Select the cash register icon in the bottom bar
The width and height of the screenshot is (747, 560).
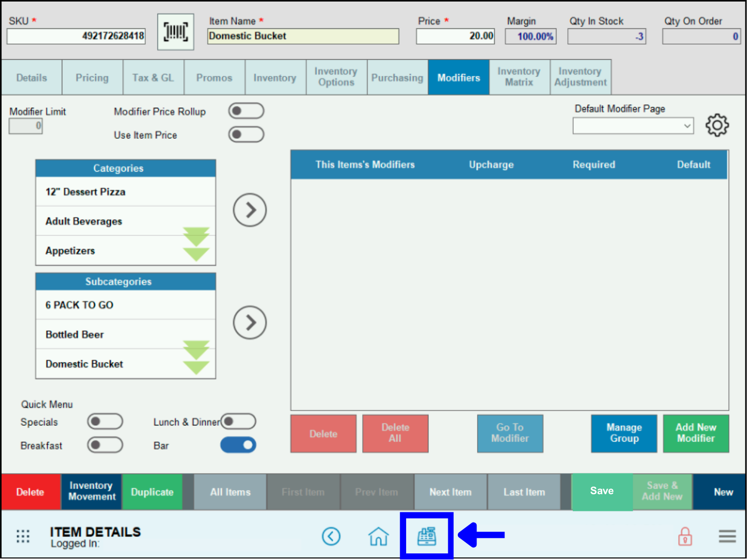pyautogui.click(x=427, y=536)
